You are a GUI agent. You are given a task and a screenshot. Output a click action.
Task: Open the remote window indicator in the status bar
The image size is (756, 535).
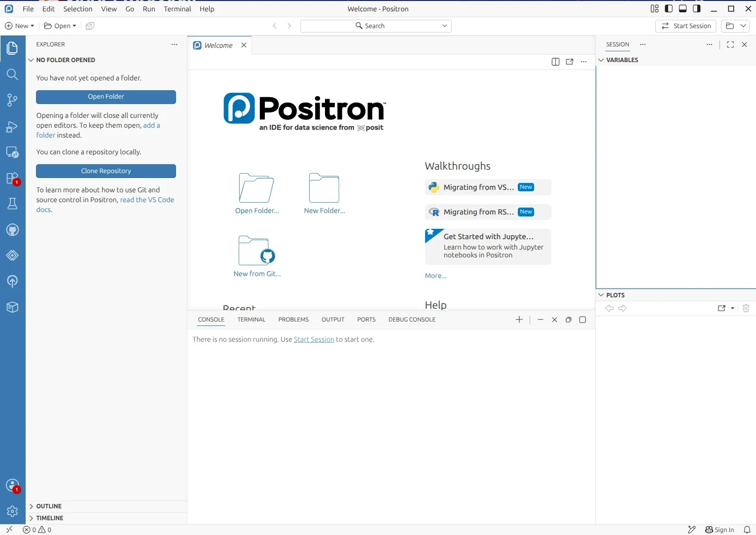coord(9,530)
